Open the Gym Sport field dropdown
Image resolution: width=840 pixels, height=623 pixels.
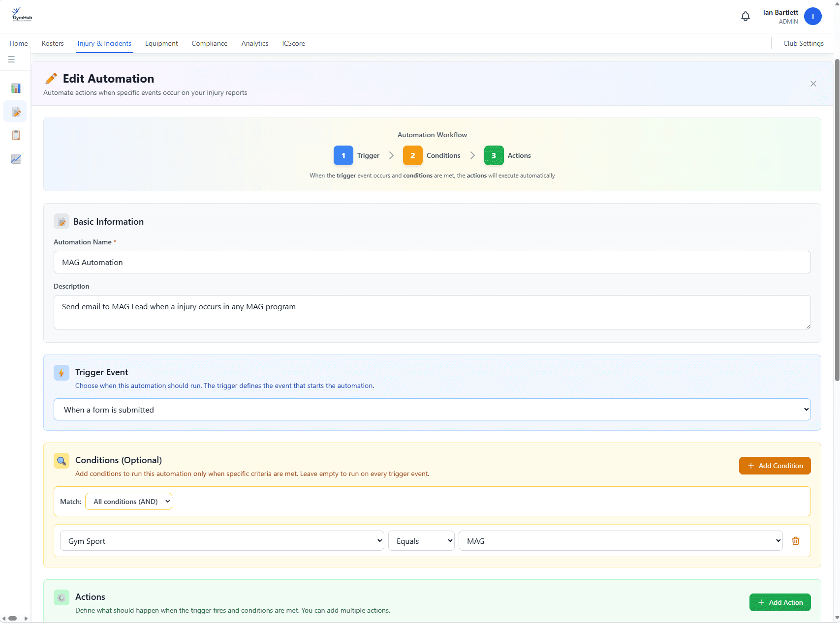(222, 541)
